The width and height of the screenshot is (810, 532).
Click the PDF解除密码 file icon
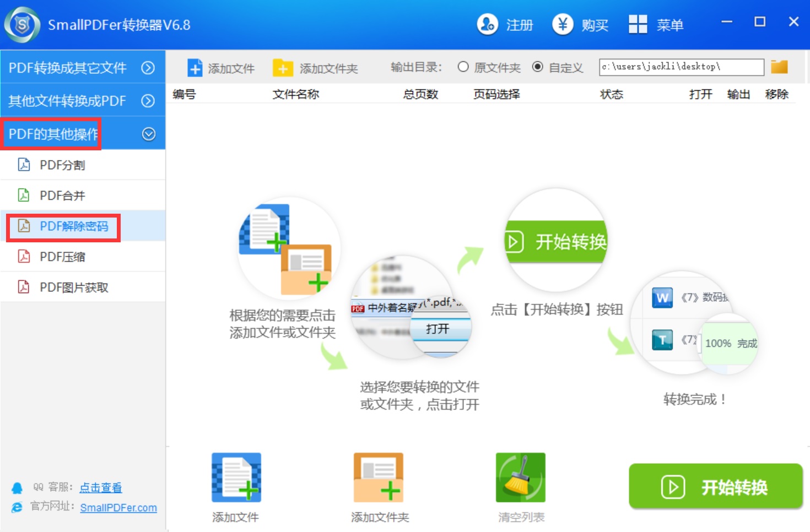(x=24, y=226)
